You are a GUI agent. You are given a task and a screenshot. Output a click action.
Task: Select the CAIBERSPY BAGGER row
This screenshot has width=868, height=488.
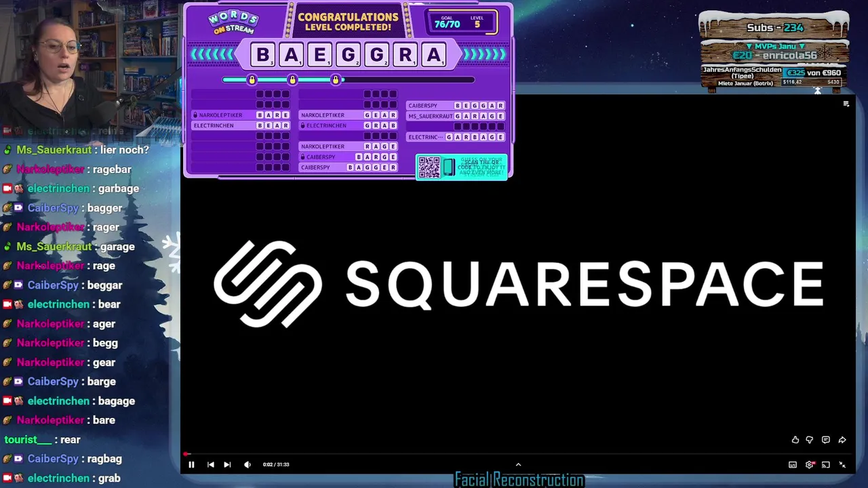point(349,167)
